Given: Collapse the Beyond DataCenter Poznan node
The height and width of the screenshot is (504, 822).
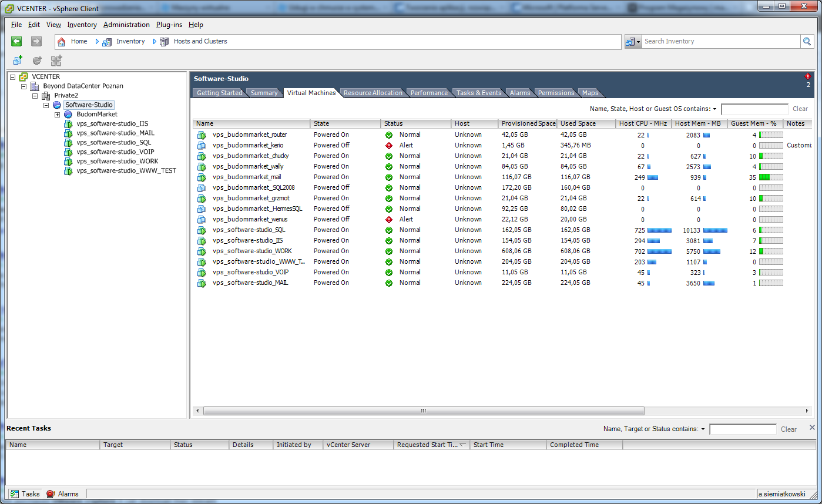Looking at the screenshot, I should [x=24, y=86].
